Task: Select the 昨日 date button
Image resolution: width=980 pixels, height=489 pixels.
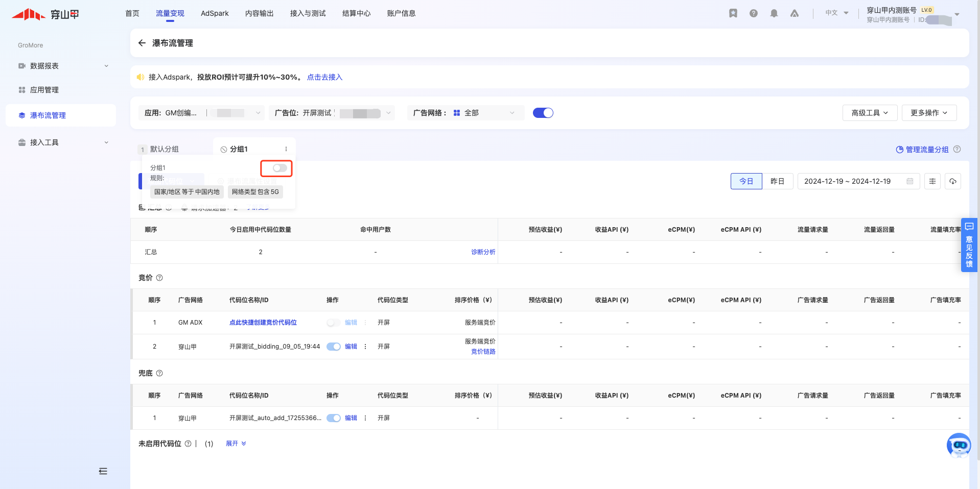Action: [778, 181]
